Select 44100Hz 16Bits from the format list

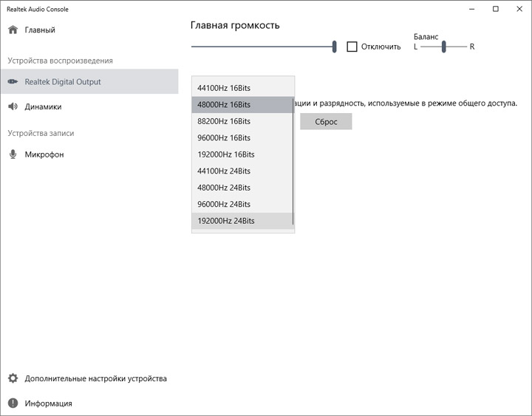pyautogui.click(x=224, y=88)
